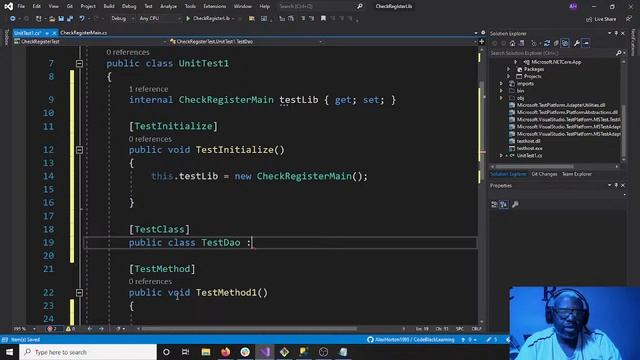Open Debug configuration dropdown
The height and width of the screenshot is (360, 640).
tap(122, 18)
